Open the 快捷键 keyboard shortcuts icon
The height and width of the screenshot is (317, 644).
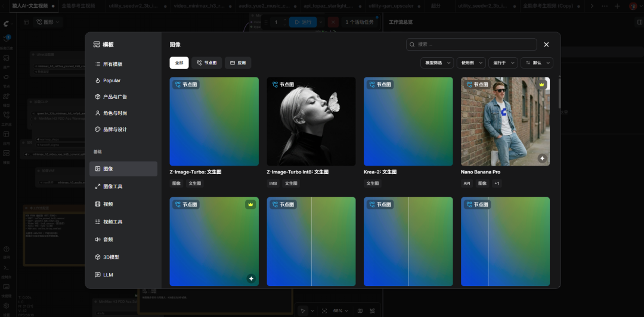pos(6,288)
